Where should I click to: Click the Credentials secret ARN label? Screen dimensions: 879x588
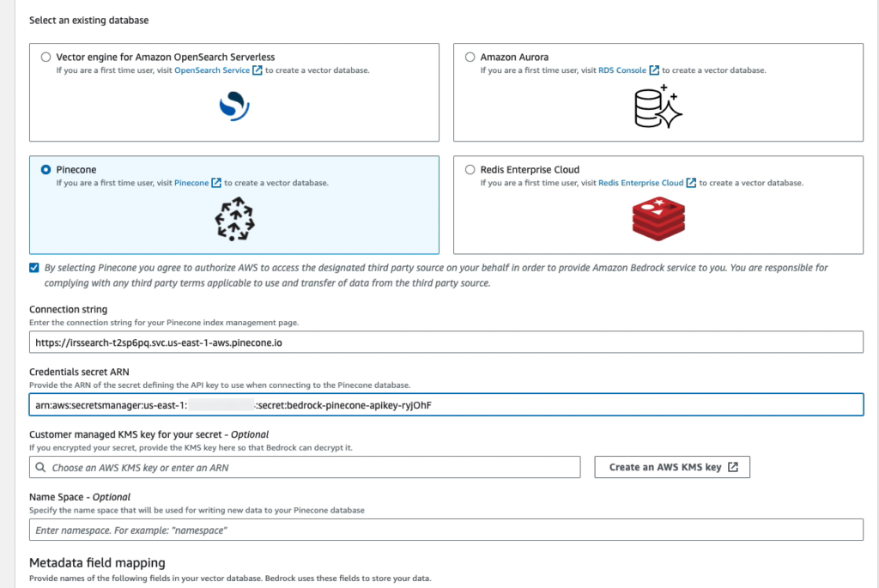click(79, 373)
